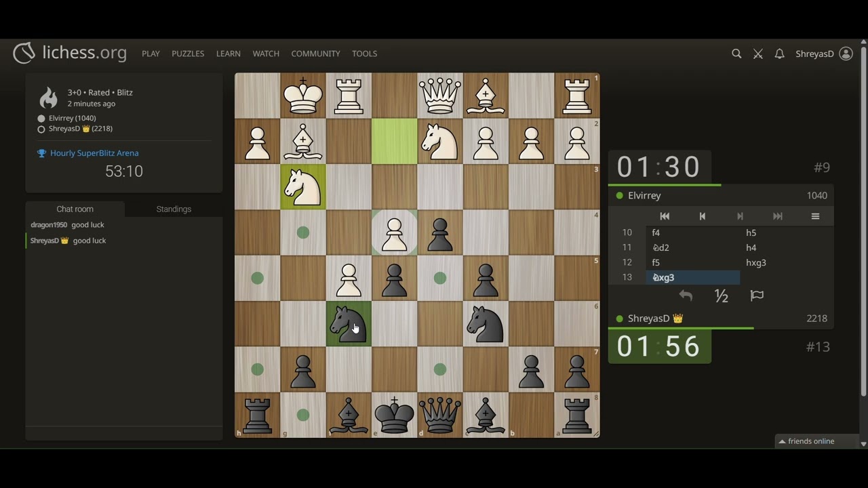Open the PLAY menu
Viewport: 868px width, 488px height.
coord(151,54)
